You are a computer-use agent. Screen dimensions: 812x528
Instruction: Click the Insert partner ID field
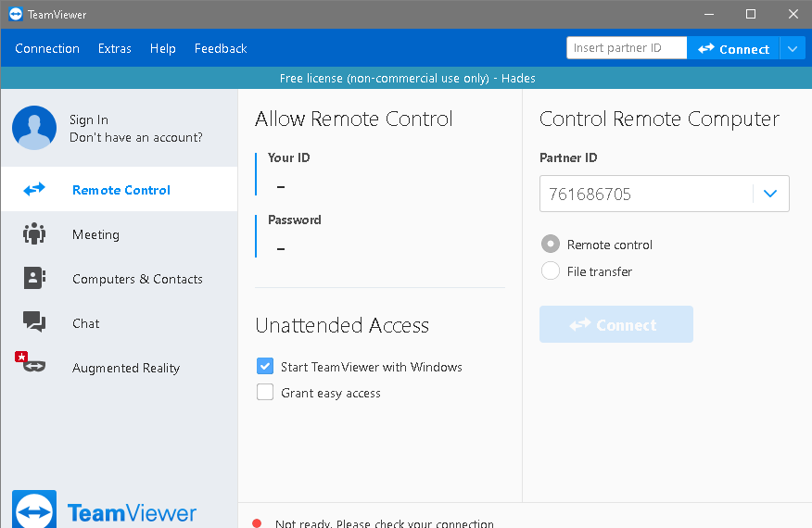[x=627, y=48]
